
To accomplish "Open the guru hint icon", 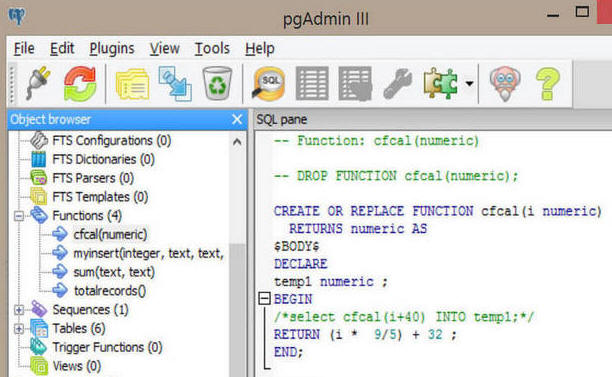I will point(505,84).
